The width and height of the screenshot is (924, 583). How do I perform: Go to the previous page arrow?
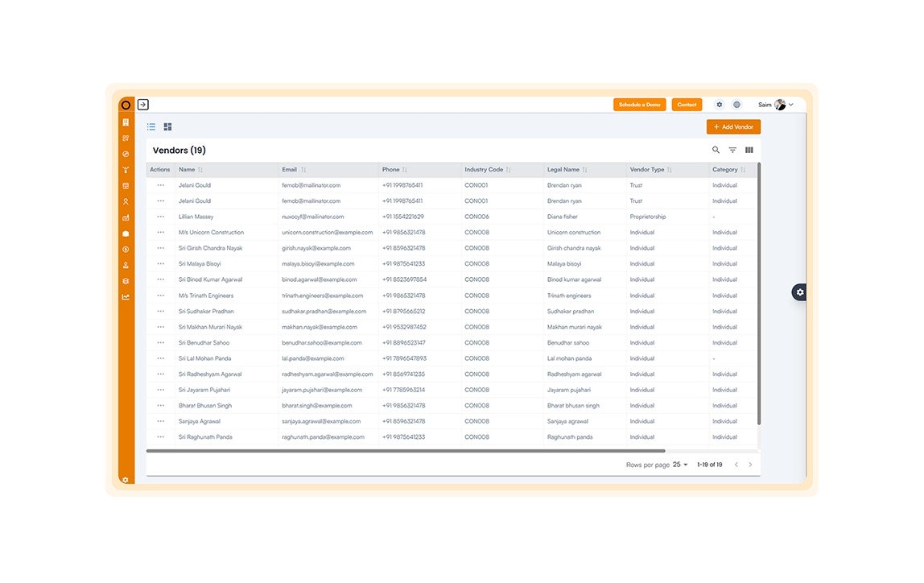click(736, 465)
